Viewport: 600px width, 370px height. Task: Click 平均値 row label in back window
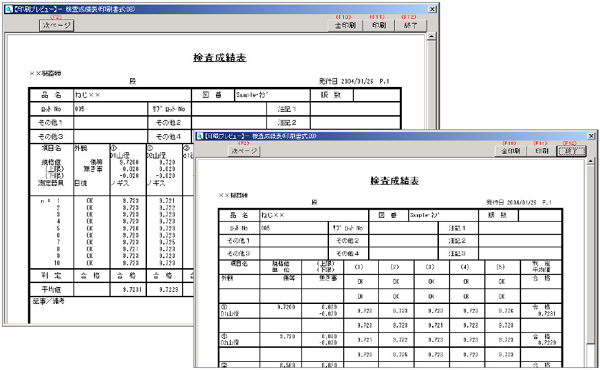(51, 289)
